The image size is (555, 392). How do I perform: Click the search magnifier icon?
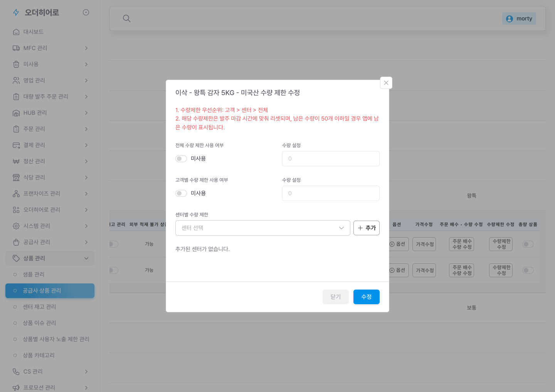(x=126, y=18)
